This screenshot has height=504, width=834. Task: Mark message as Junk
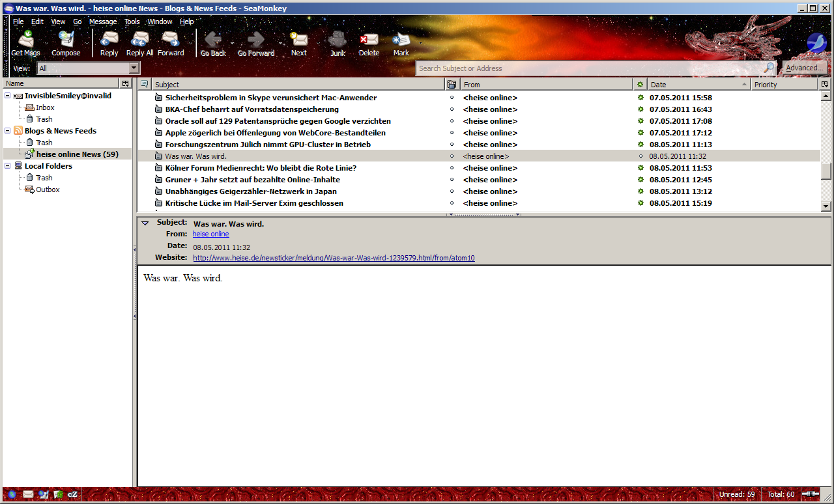338,44
